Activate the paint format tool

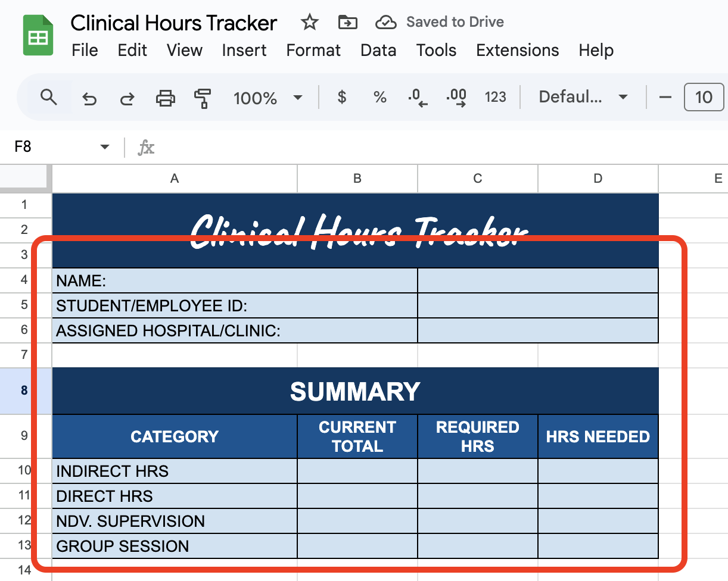(203, 98)
